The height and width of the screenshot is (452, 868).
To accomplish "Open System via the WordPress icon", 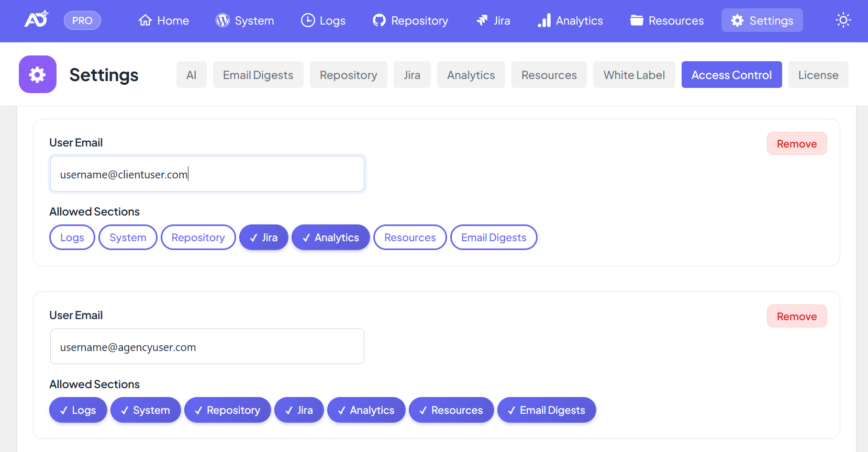I will pos(222,20).
